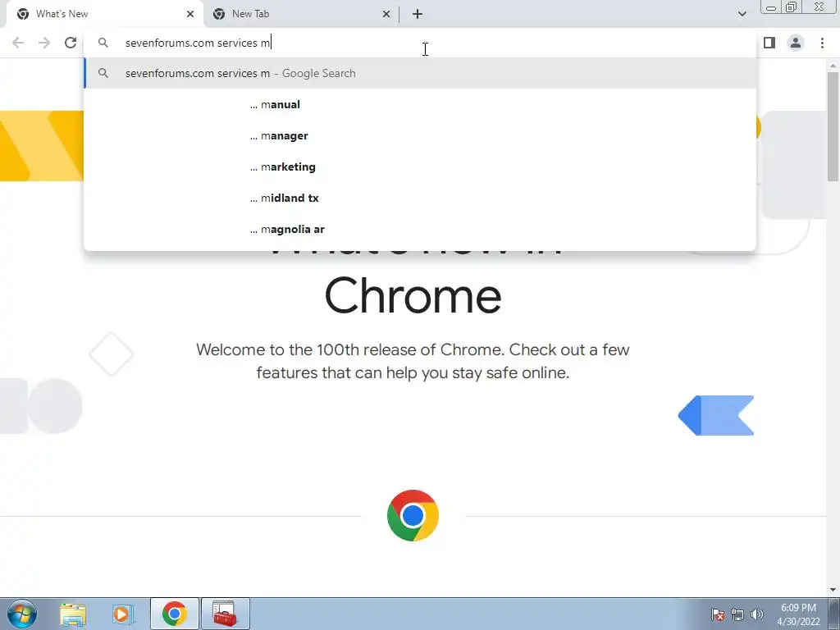The height and width of the screenshot is (630, 840).
Task: Open the Action Center flag tray icon
Action: click(718, 614)
